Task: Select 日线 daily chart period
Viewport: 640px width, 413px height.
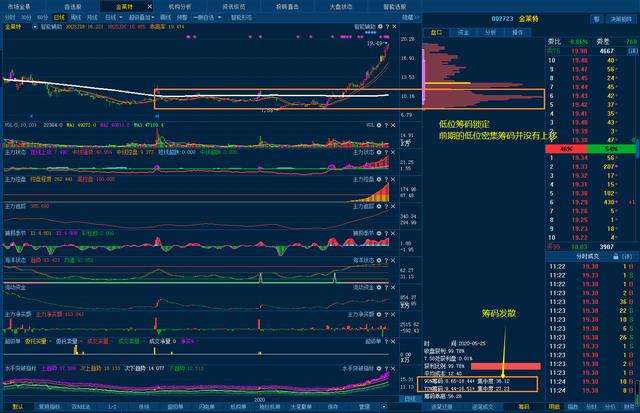Action: coord(59,18)
